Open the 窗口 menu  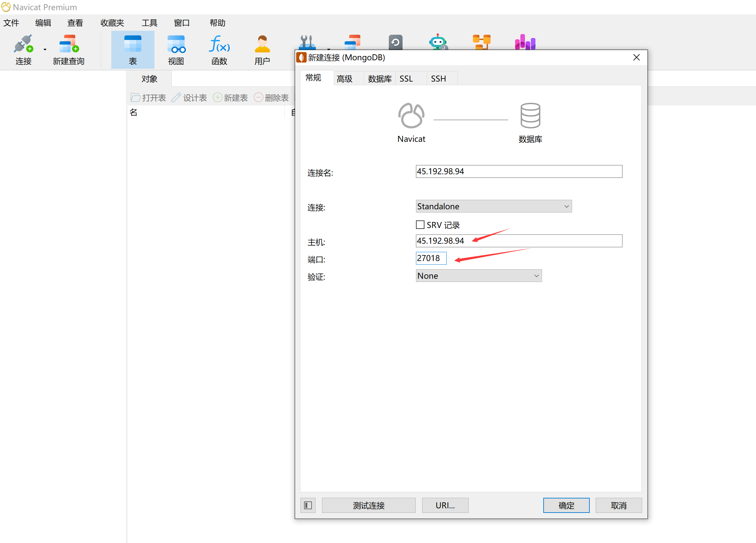[182, 23]
